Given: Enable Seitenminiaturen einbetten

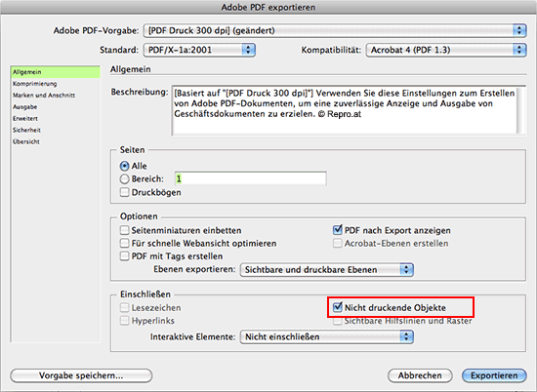Looking at the screenshot, I should [124, 230].
